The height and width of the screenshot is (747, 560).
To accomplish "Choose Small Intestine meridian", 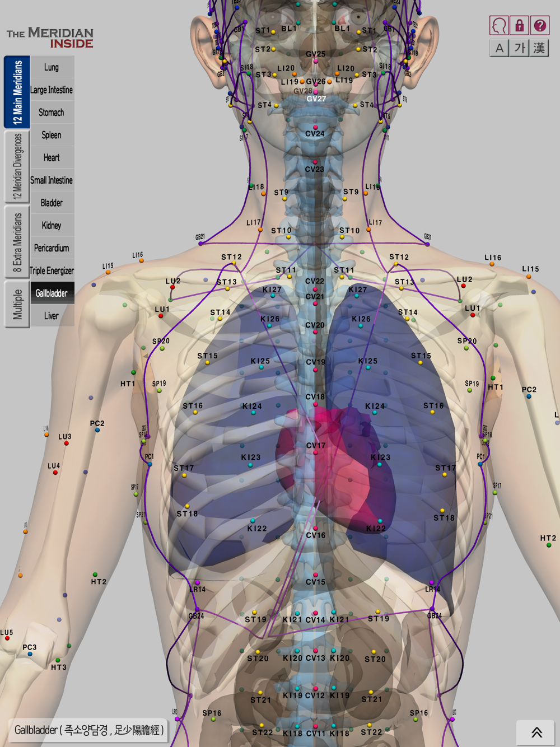I will coord(52,180).
